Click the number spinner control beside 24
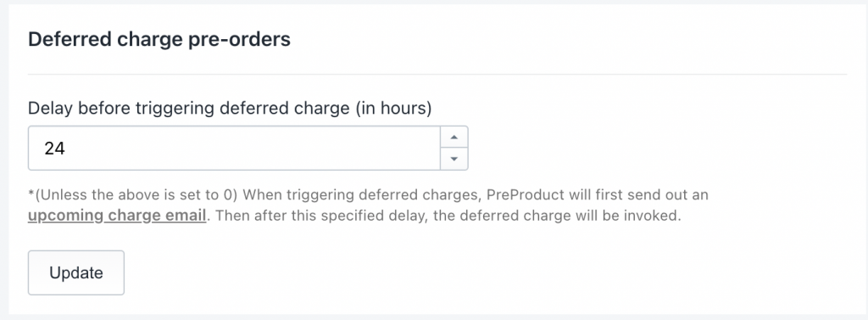Image resolution: width=868 pixels, height=320 pixels. coord(454,148)
